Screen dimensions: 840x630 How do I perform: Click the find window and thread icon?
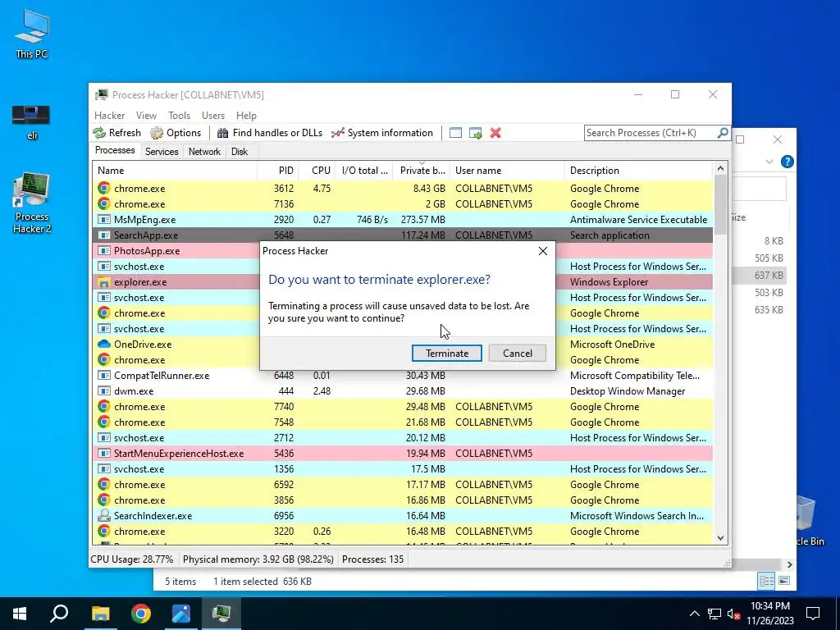point(475,133)
